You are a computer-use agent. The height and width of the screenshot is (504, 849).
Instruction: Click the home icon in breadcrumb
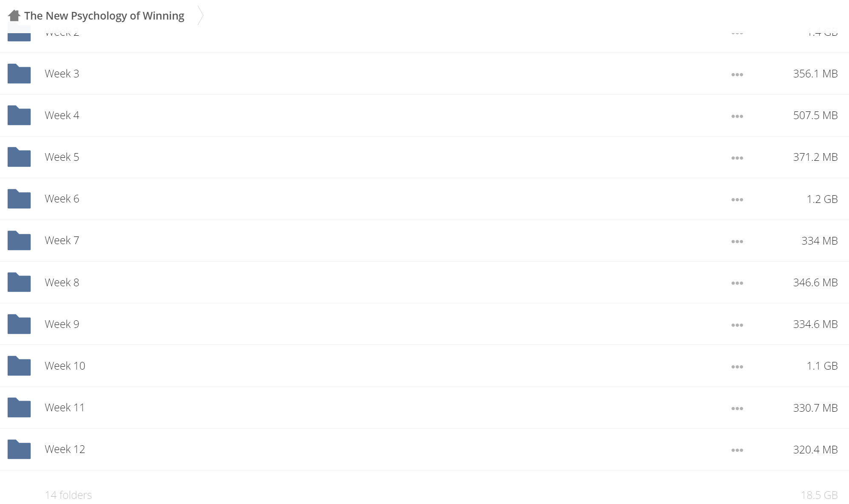(14, 16)
